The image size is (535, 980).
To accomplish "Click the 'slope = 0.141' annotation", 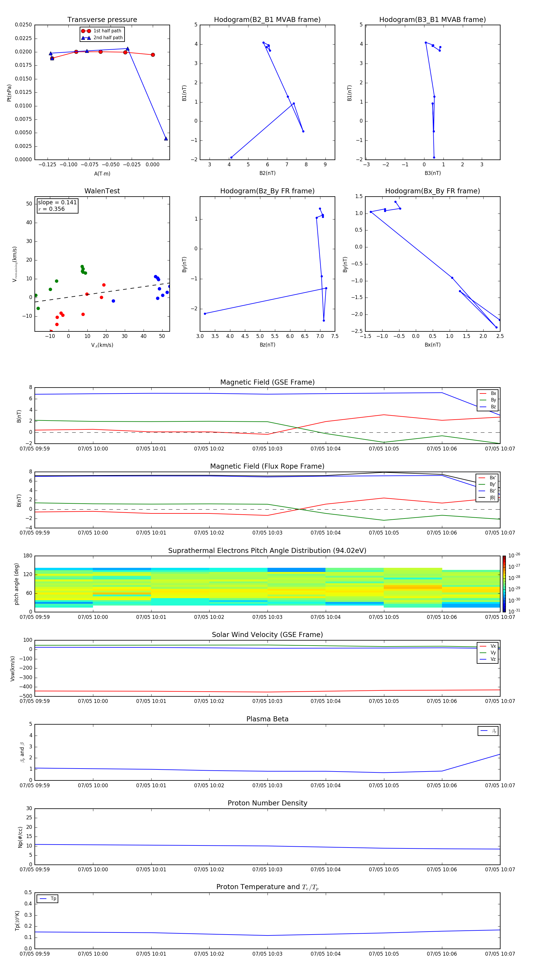I will [x=57, y=203].
